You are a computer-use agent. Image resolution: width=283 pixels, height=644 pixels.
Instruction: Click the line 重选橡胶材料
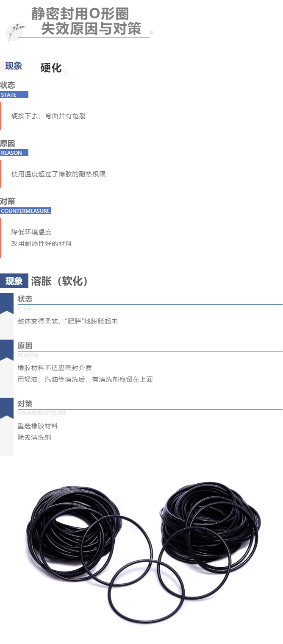(38, 426)
